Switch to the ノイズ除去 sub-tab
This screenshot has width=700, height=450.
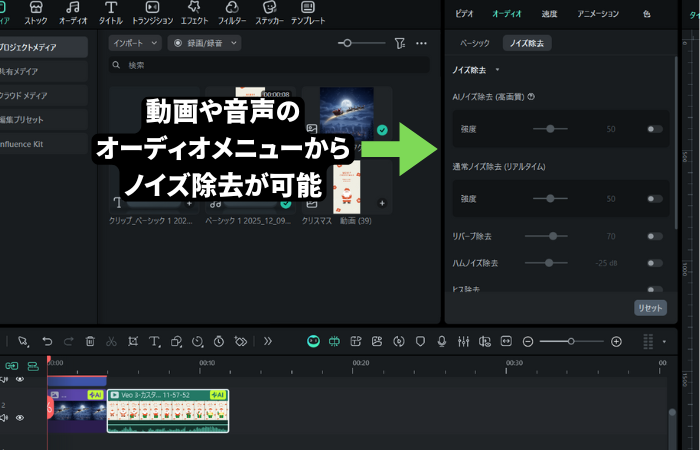[x=527, y=43]
